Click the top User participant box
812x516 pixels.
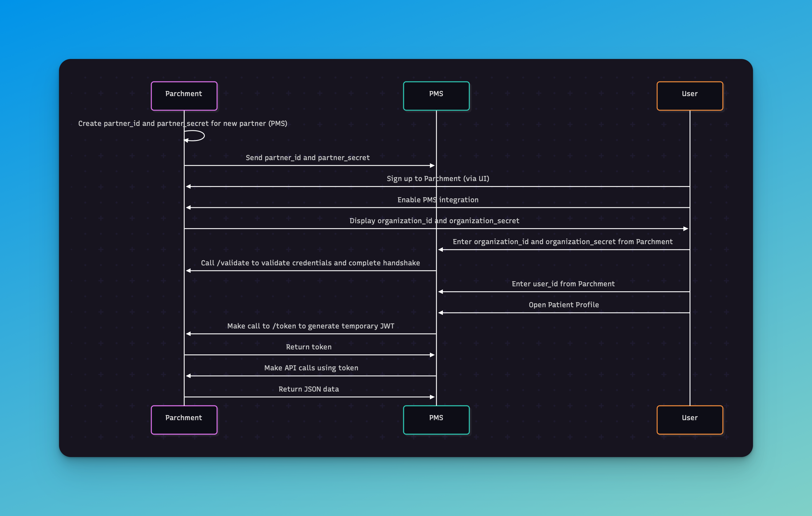tap(690, 96)
